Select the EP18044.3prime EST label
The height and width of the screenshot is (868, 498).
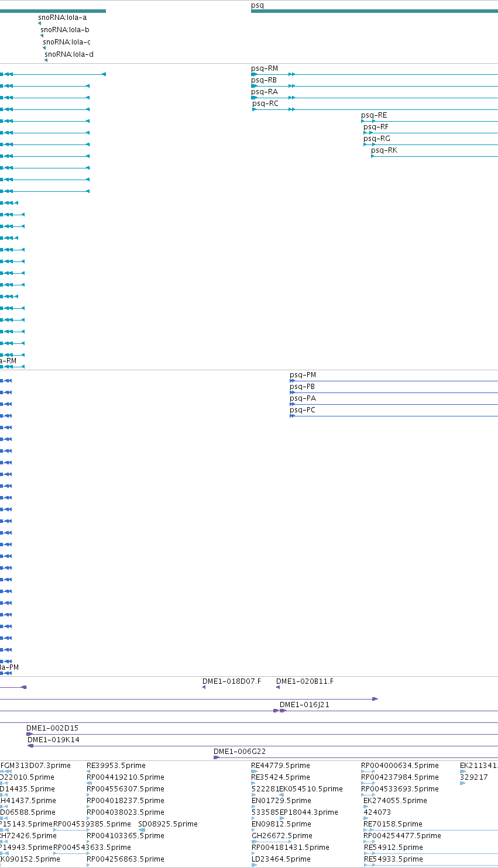[308, 812]
